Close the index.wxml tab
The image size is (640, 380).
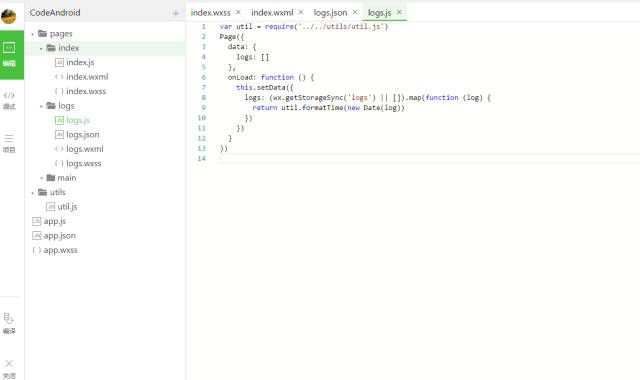click(301, 12)
